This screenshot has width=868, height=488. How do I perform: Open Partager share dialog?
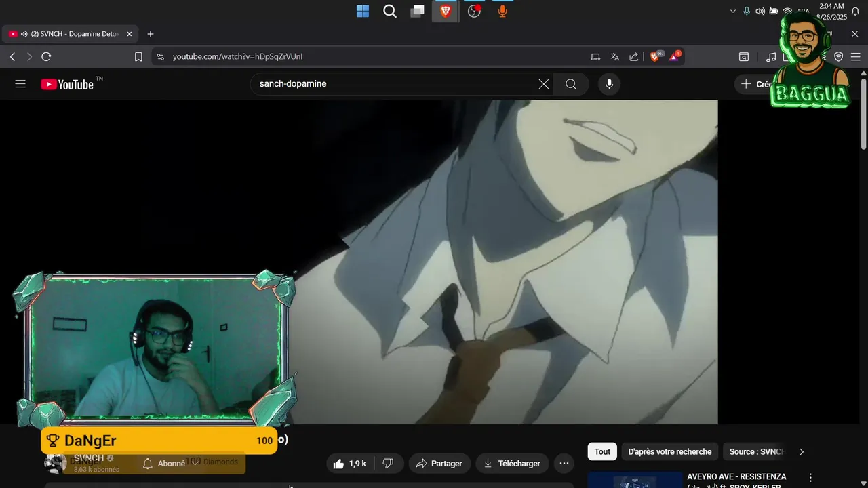click(x=439, y=464)
